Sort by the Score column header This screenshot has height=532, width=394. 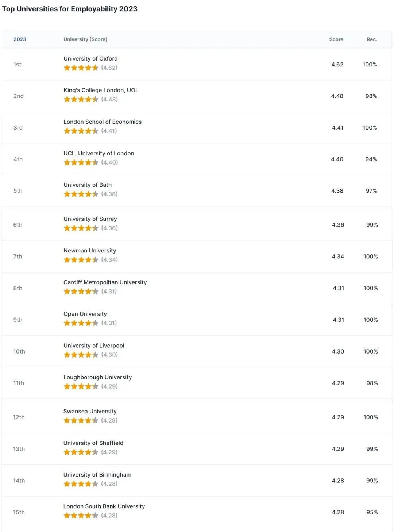click(336, 39)
